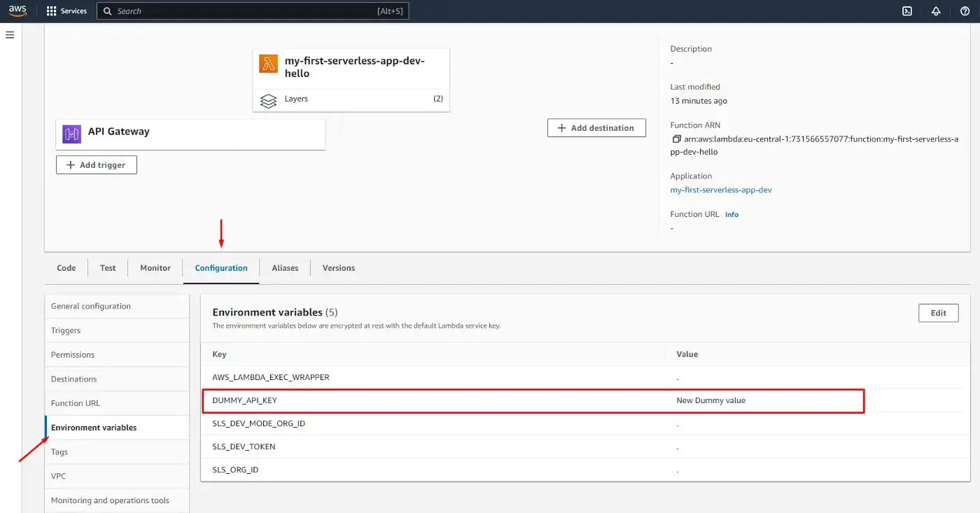Image resolution: width=980 pixels, height=513 pixels.
Task: Click the API Gateway purple icon
Action: 71,134
